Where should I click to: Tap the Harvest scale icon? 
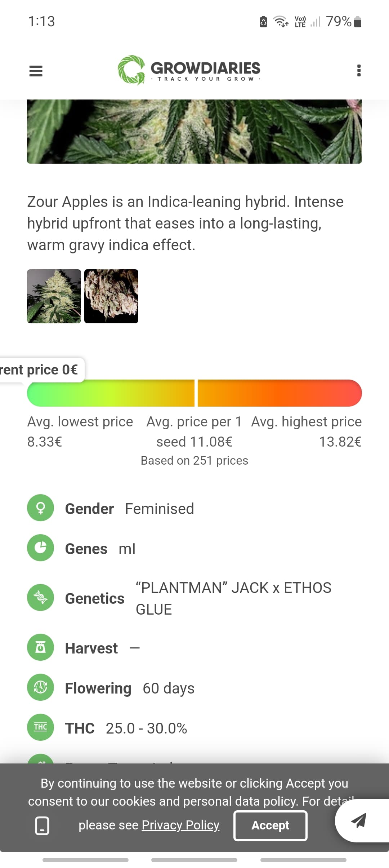click(41, 647)
